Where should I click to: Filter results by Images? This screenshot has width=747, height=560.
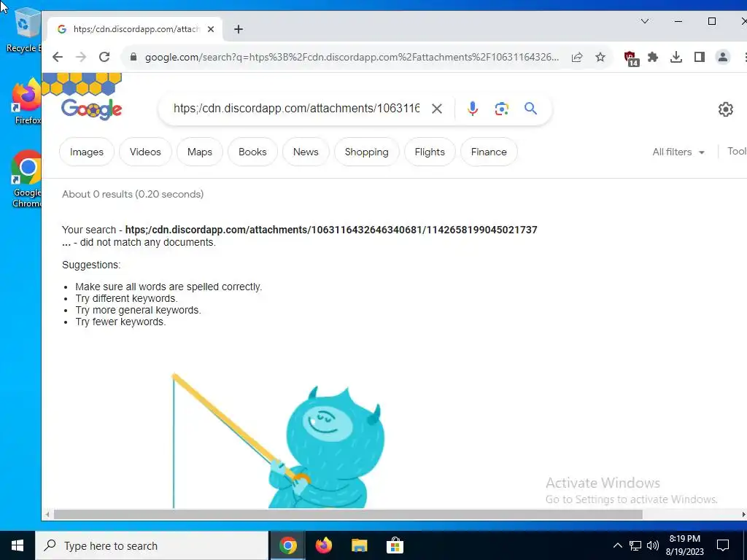[x=87, y=152]
